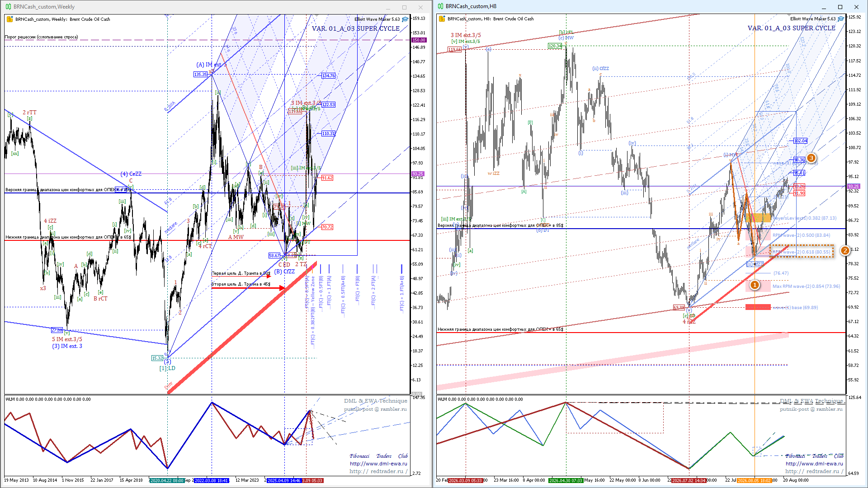Click 'Вторая цель Д. Трампа' label
This screenshot has height=488, width=868.
click(x=241, y=284)
